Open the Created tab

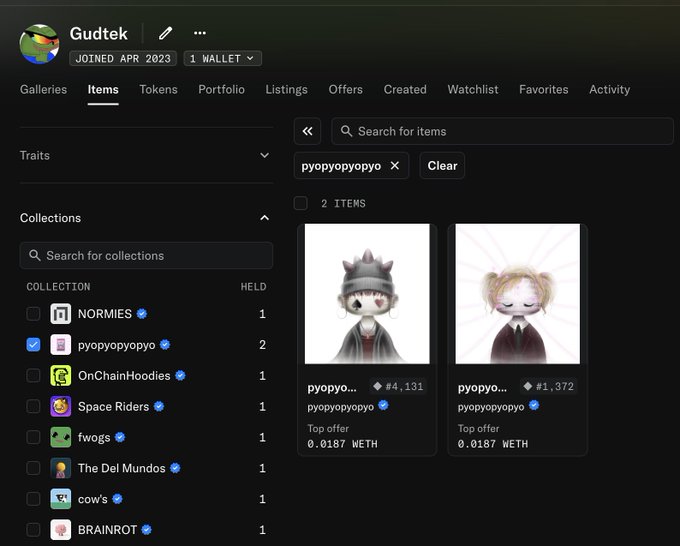point(405,90)
